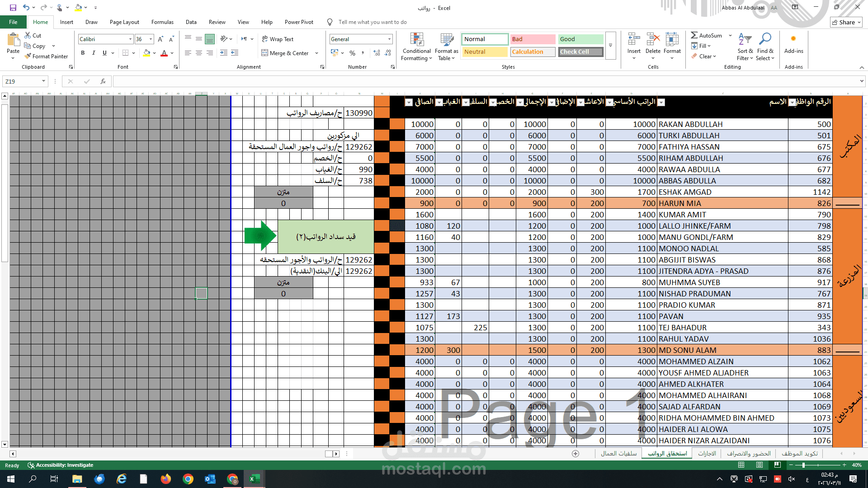Open the General number format dropdown

(x=389, y=39)
